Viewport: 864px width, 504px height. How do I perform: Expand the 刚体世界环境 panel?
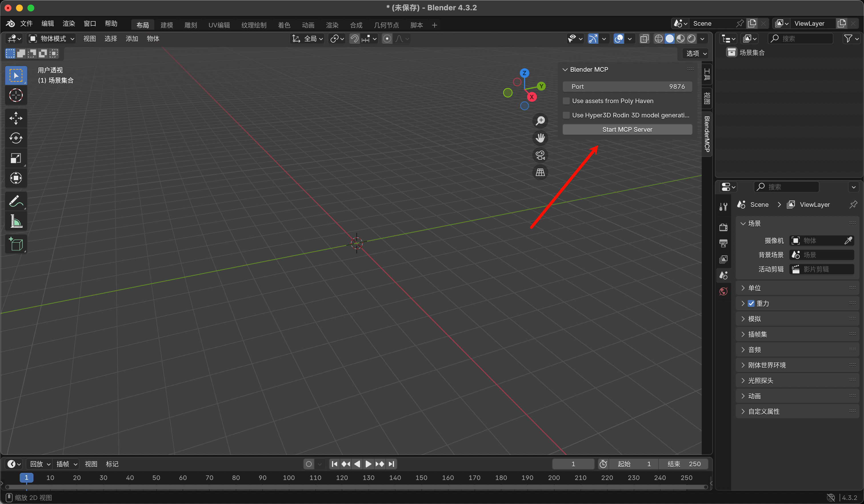pyautogui.click(x=743, y=365)
